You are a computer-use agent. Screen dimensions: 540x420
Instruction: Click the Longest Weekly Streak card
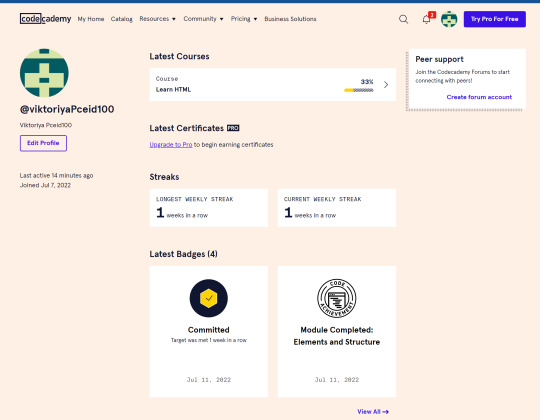(x=209, y=208)
